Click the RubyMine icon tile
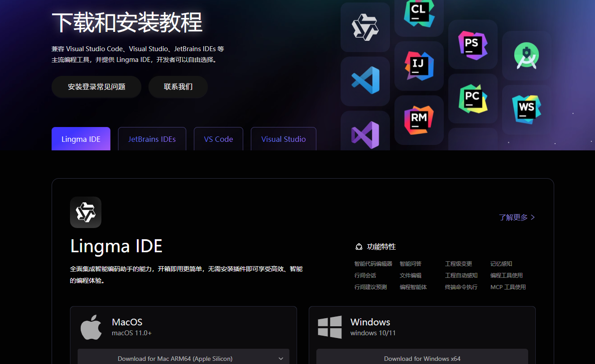595x364 pixels. point(419,120)
